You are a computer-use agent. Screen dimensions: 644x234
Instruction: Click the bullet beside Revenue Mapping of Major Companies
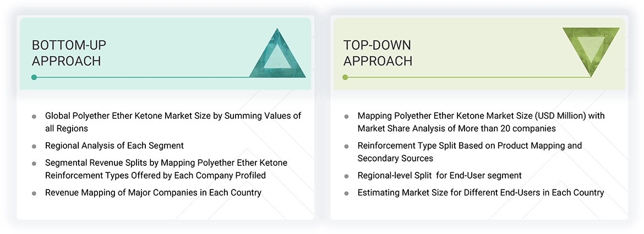[34, 193]
